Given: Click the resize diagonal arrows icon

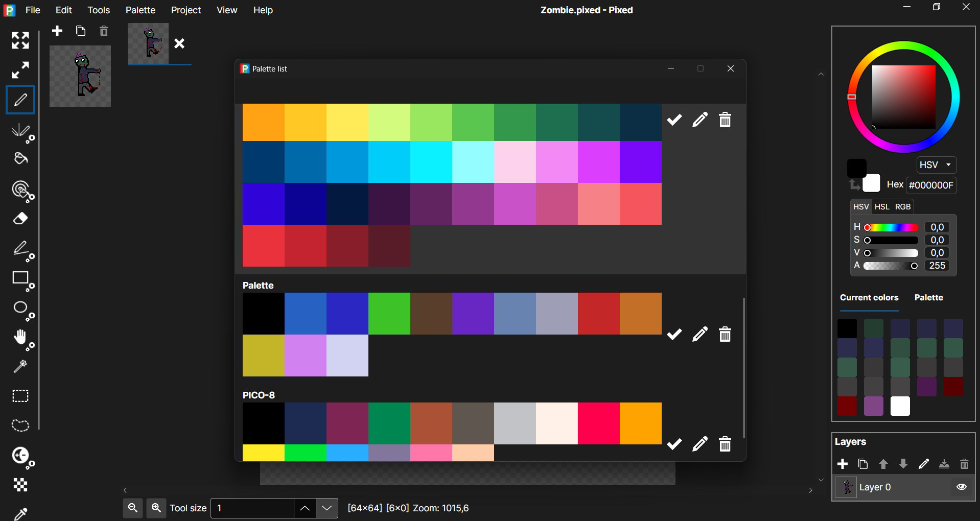Looking at the screenshot, I should pyautogui.click(x=20, y=70).
